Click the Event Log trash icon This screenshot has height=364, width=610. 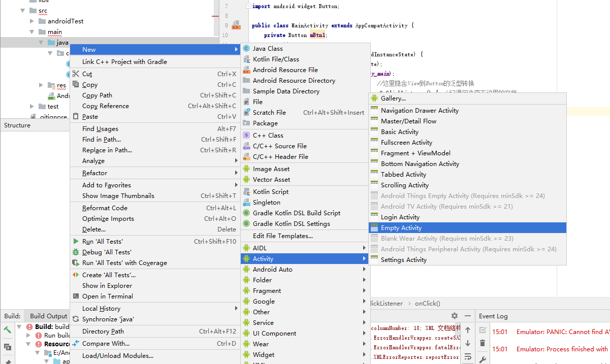click(483, 344)
